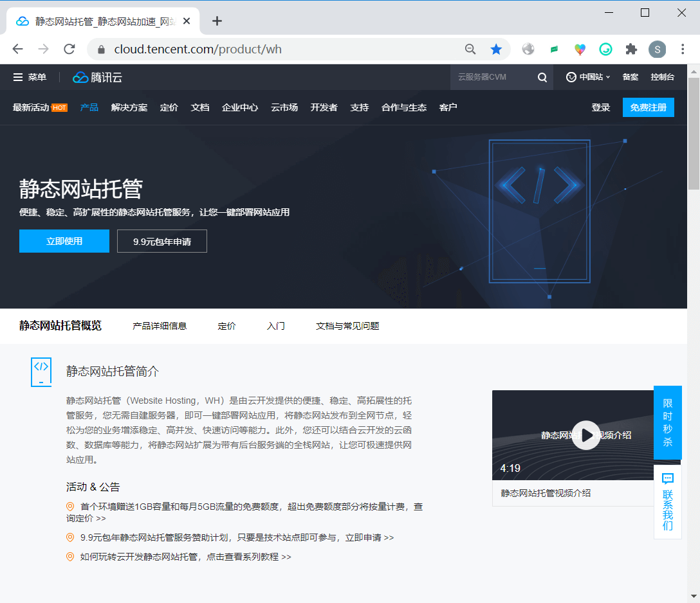Select the 文档与常见问题 tab

pyautogui.click(x=347, y=326)
